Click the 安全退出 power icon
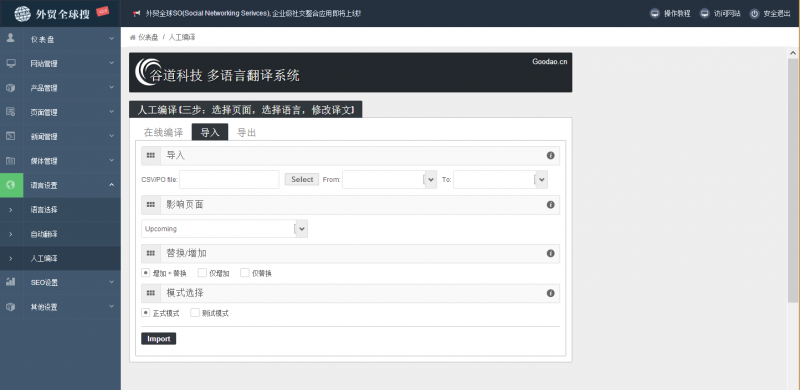 754,14
